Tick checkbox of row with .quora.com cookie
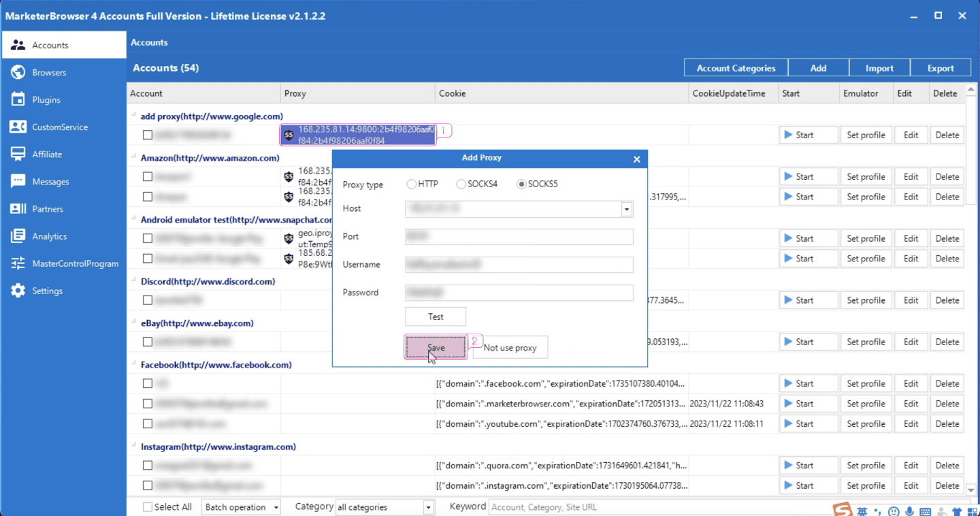The height and width of the screenshot is (516, 980). [x=148, y=466]
